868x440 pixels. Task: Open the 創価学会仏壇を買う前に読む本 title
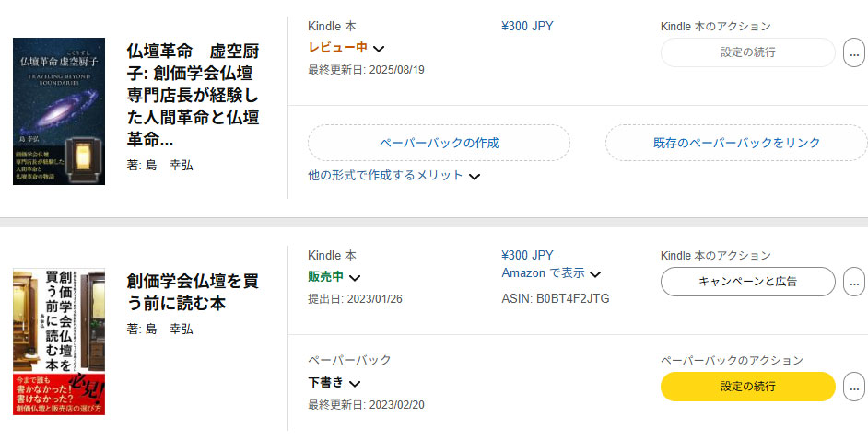coord(193,292)
